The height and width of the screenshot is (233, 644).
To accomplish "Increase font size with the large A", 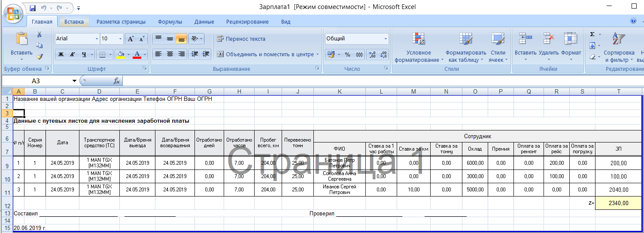I will [131, 39].
